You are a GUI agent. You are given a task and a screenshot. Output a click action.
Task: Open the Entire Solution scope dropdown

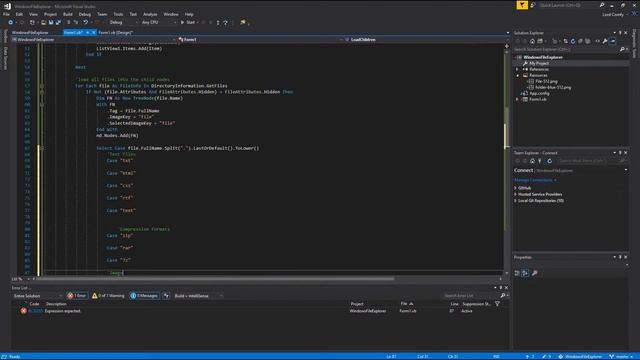click(x=38, y=296)
